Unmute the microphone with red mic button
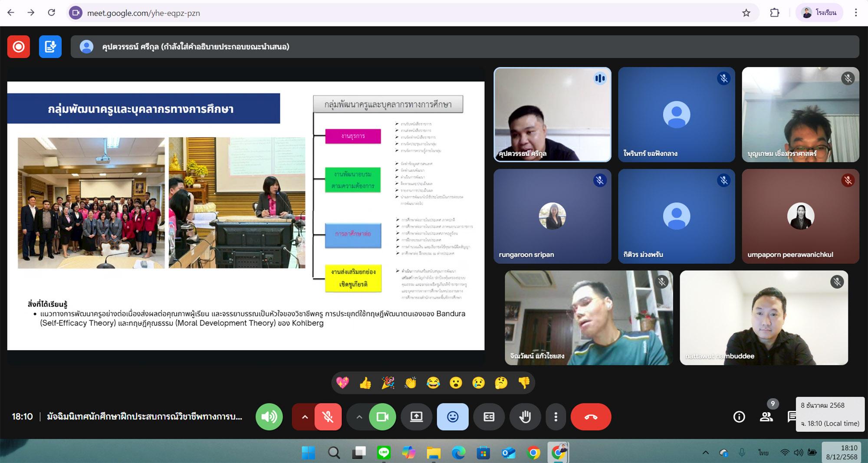This screenshot has height=463, width=868. 328,417
